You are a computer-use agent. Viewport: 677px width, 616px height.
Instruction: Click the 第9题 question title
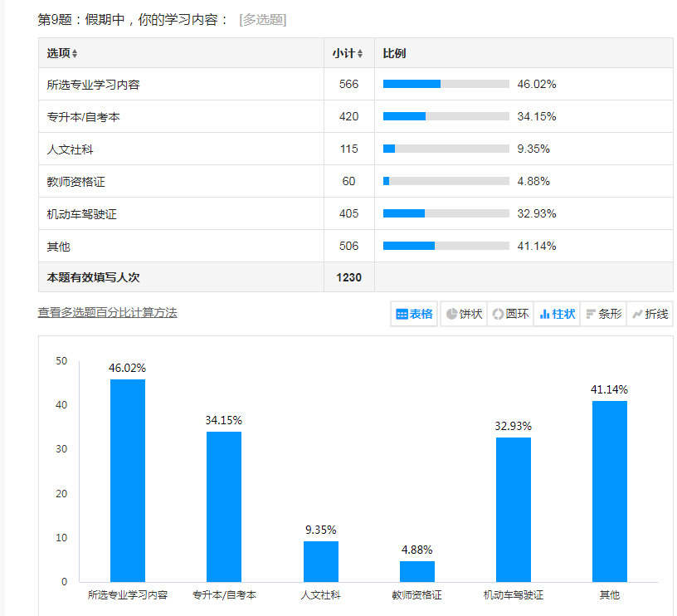[x=133, y=19]
